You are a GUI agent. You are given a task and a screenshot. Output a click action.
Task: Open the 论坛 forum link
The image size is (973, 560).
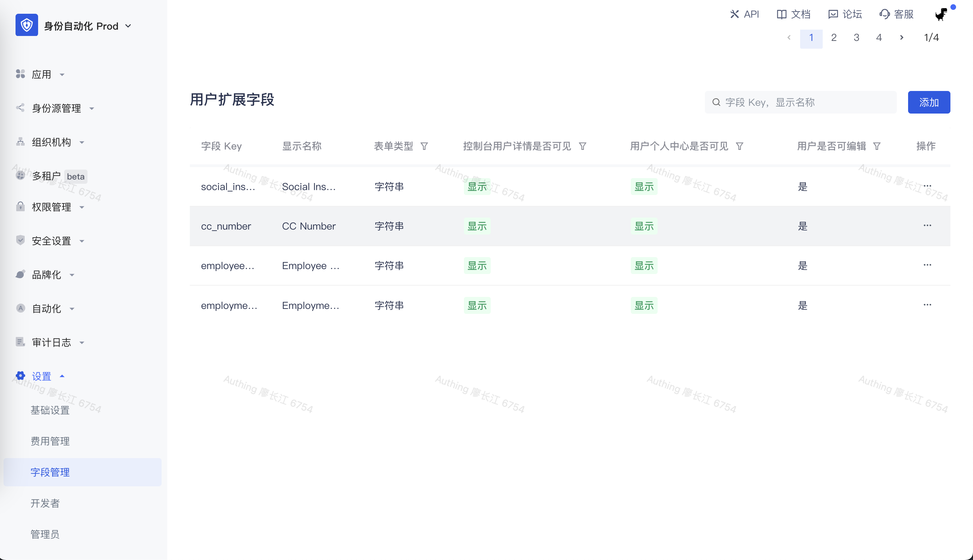(845, 14)
